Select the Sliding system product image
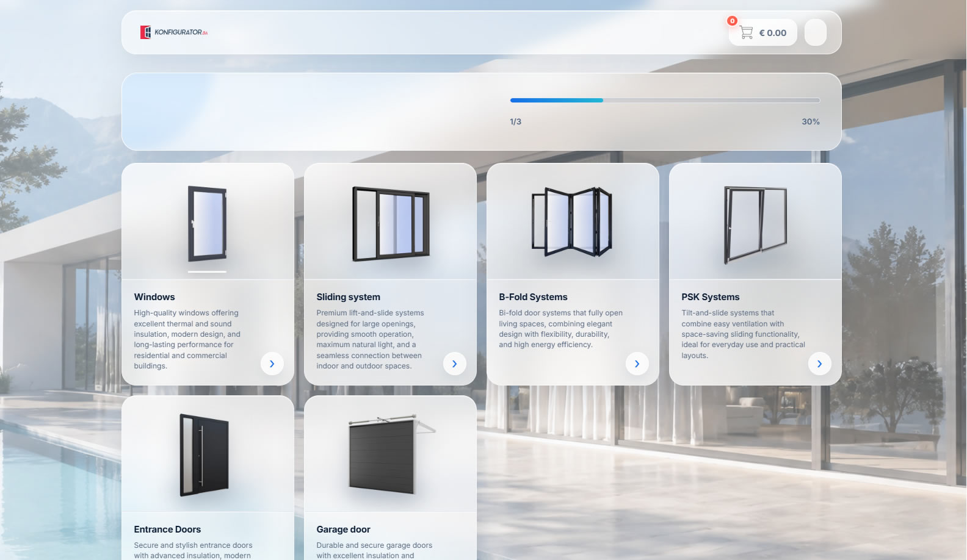 coord(391,224)
